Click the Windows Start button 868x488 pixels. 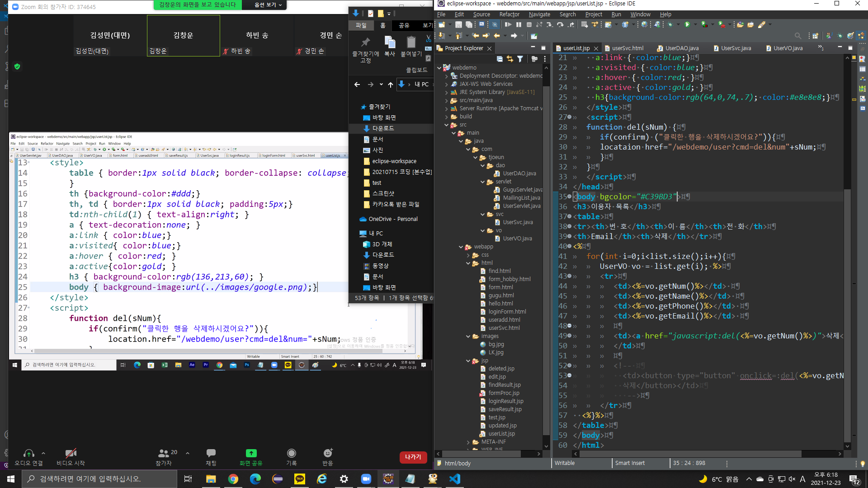[x=11, y=479]
